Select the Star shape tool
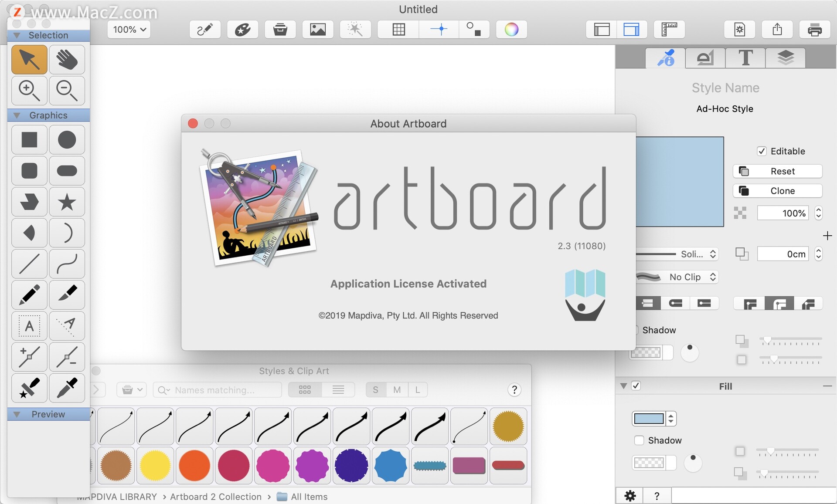 [67, 202]
